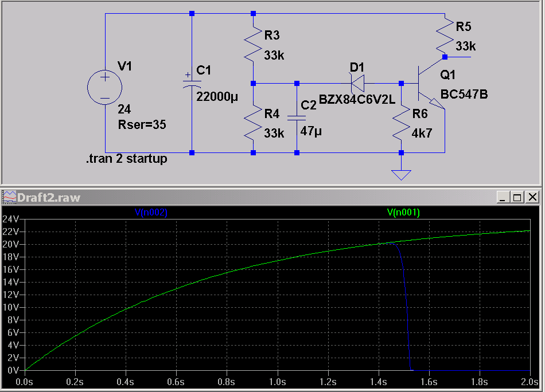Click the R5 33k value label
This screenshot has width=545, height=392.
(466, 46)
